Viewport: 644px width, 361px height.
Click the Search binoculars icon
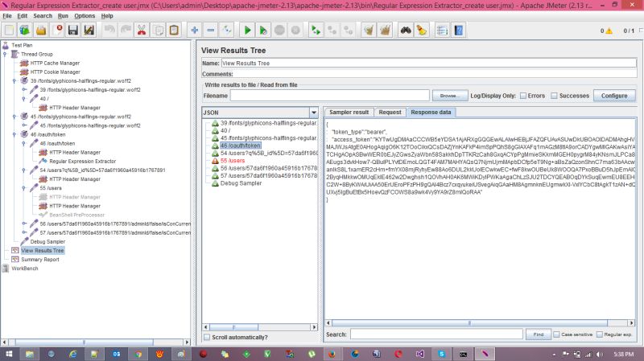(406, 30)
